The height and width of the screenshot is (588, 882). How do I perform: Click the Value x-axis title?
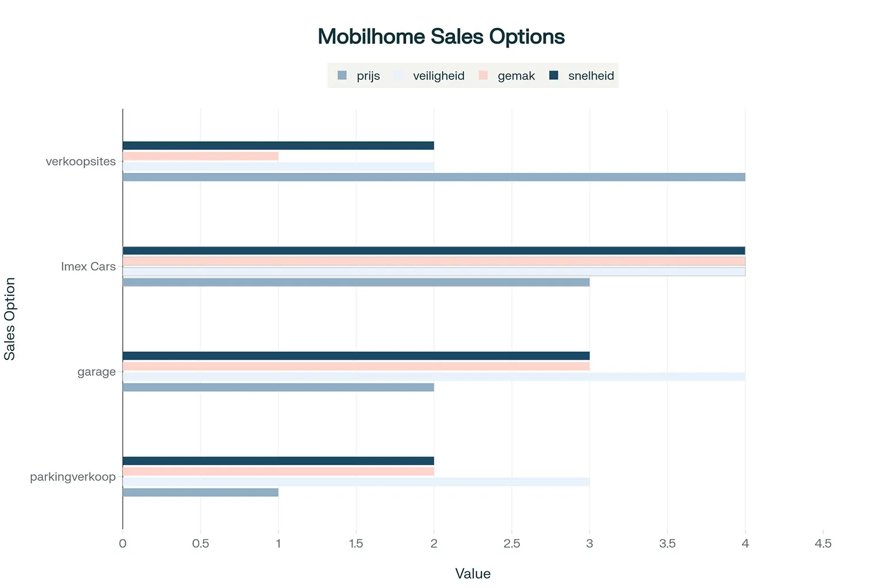pyautogui.click(x=473, y=574)
